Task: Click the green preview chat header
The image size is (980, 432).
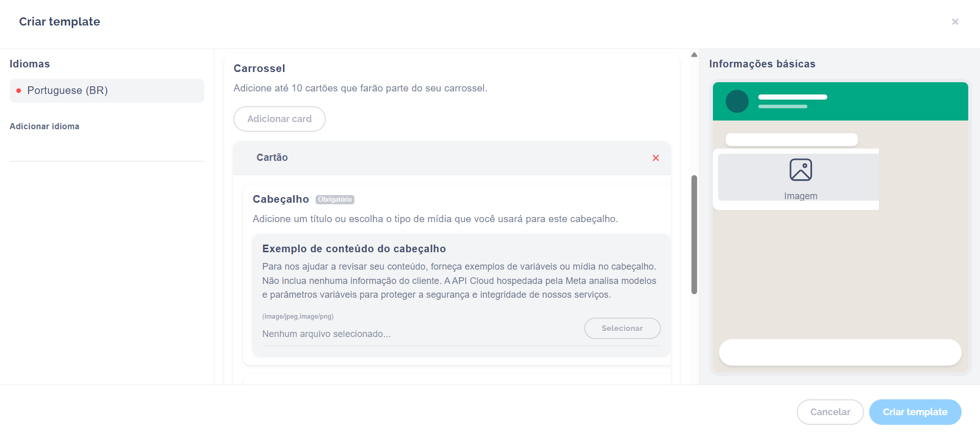Action: pos(841,101)
